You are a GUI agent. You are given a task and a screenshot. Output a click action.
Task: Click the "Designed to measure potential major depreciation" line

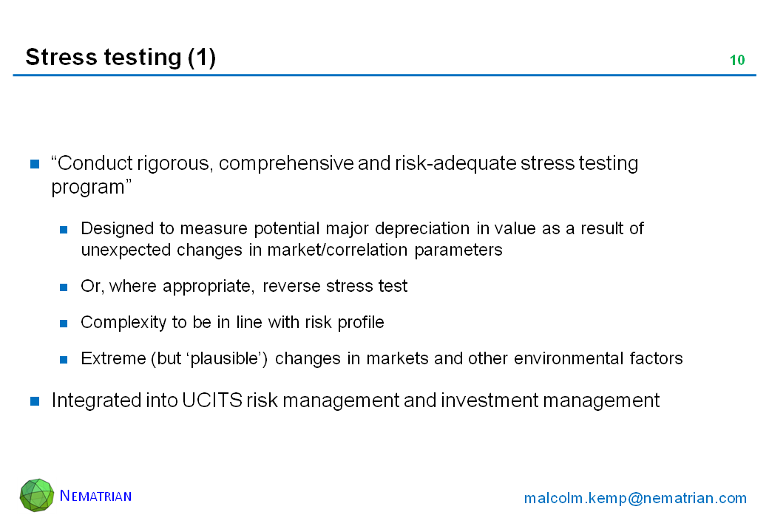[x=362, y=229]
